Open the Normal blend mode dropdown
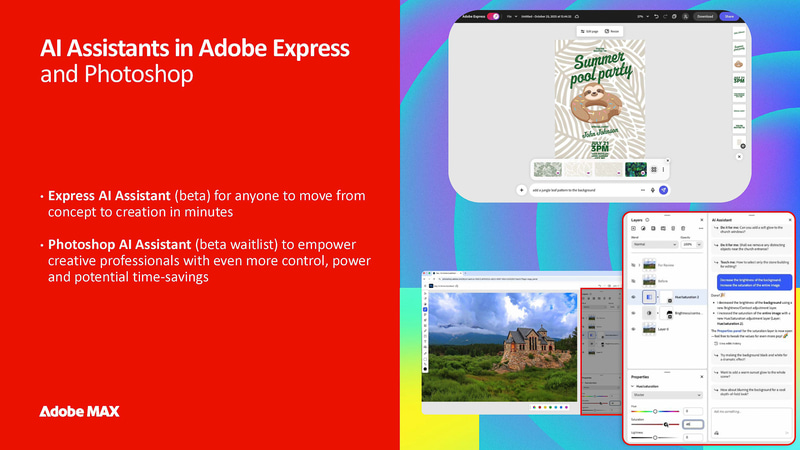800x450 pixels. pyautogui.click(x=655, y=244)
